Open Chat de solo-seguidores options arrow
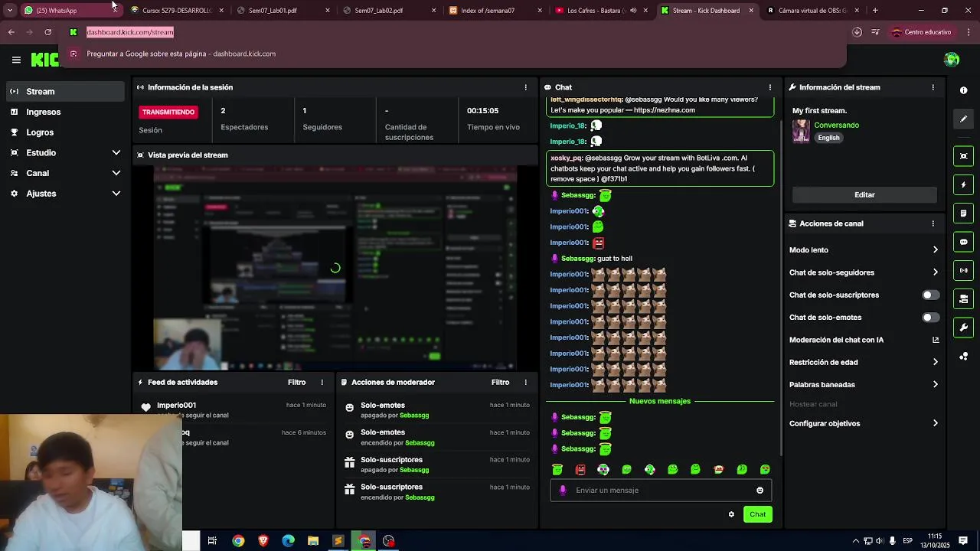Screen dimensions: 980x551 [x=935, y=272]
